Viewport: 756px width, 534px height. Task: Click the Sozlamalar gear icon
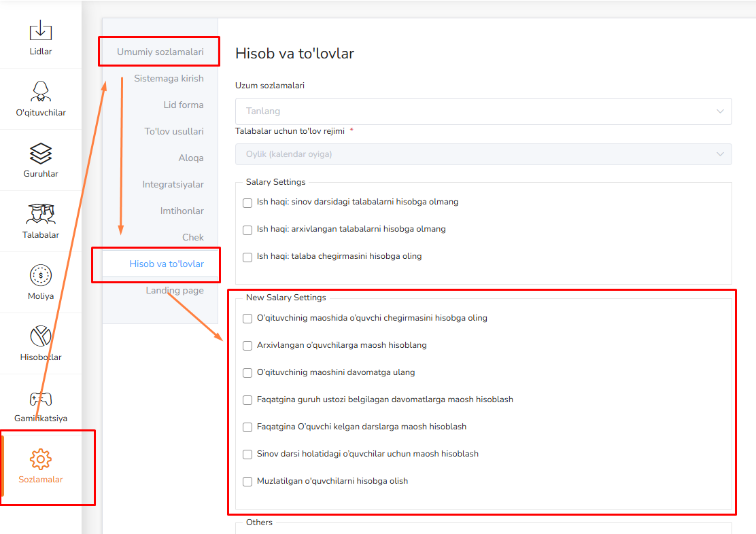pos(41,459)
